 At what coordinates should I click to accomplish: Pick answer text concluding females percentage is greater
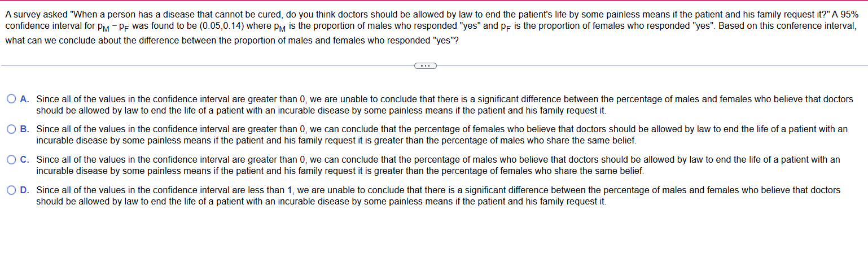click(442, 135)
